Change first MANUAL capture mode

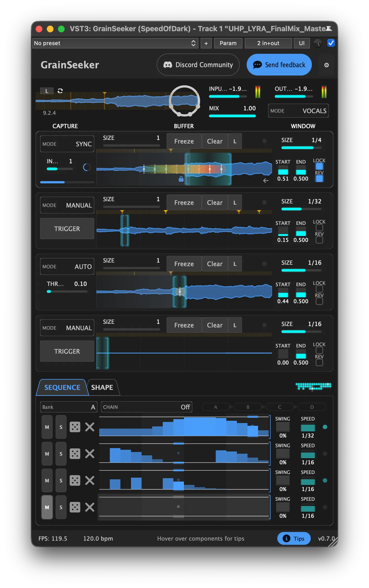pos(67,205)
